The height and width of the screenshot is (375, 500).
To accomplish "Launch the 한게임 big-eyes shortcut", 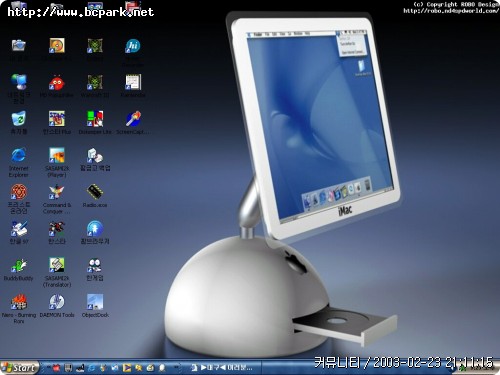I will 95,266.
